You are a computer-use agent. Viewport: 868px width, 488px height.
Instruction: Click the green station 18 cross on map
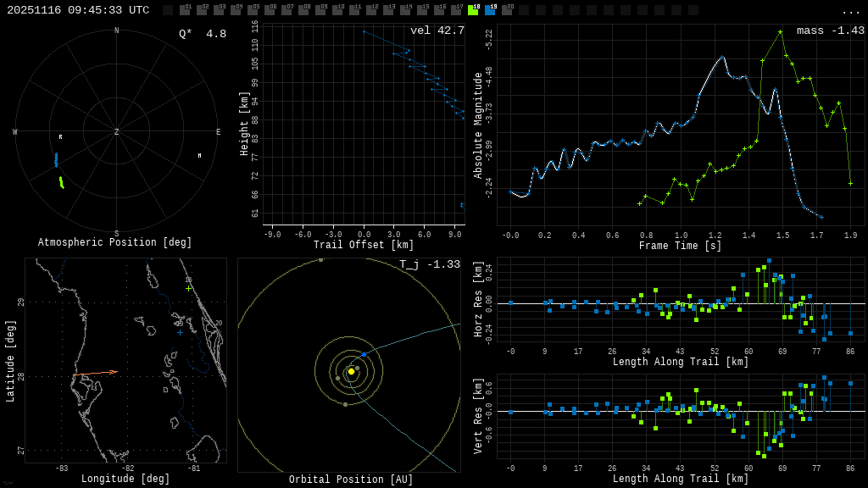tap(189, 288)
